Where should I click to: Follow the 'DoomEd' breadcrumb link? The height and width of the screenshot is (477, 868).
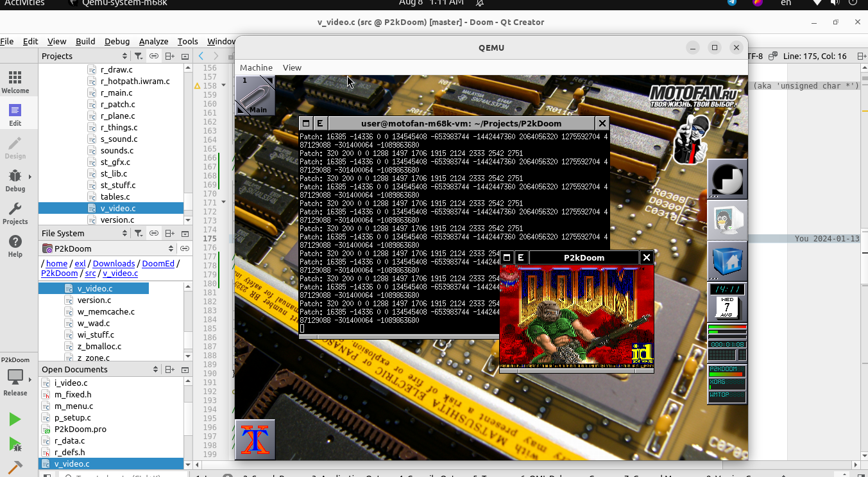158,263
